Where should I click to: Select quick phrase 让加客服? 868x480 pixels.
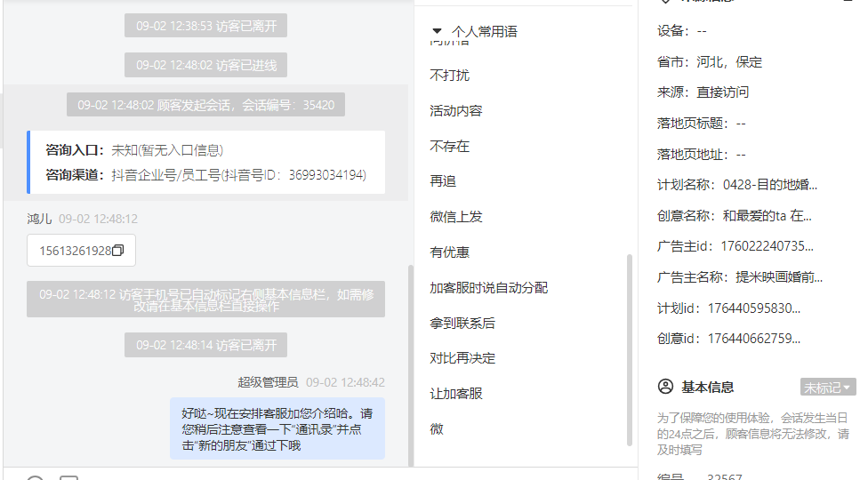click(x=456, y=394)
